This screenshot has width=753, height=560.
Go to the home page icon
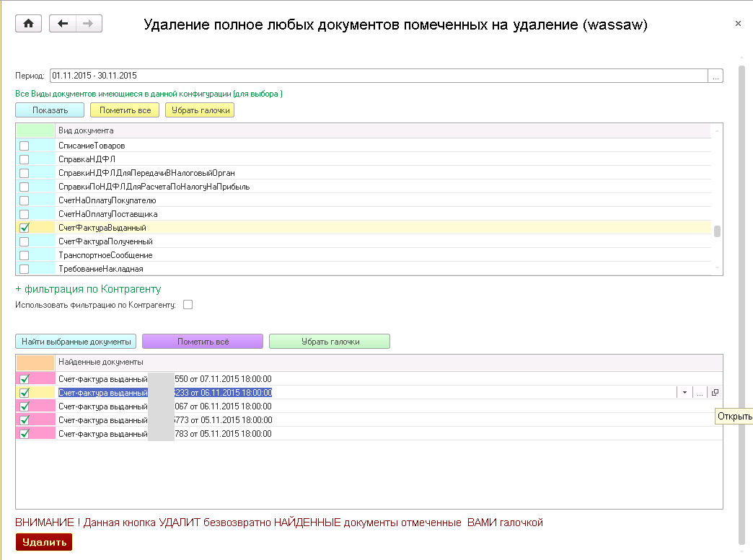[x=28, y=24]
